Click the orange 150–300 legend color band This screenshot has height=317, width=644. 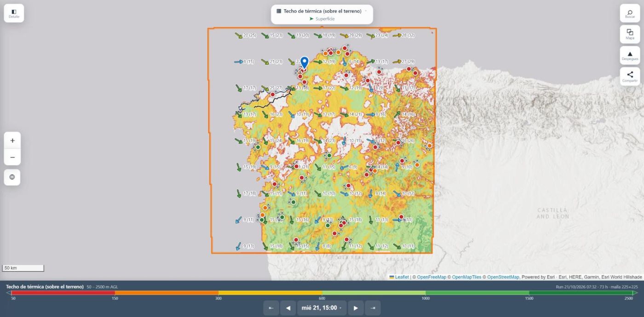[x=167, y=293]
